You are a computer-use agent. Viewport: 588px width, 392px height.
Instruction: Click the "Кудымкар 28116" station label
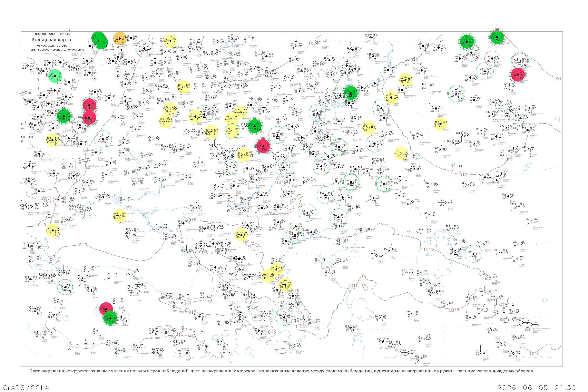pyautogui.click(x=379, y=63)
